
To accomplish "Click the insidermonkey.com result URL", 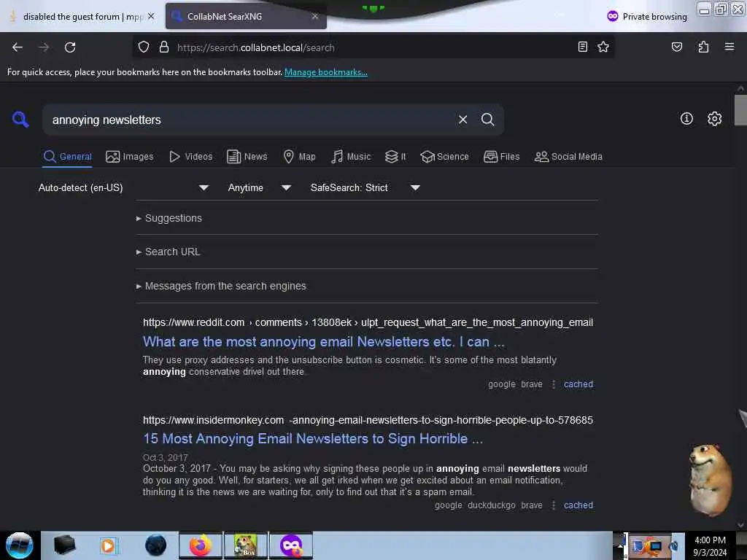I will (x=368, y=420).
